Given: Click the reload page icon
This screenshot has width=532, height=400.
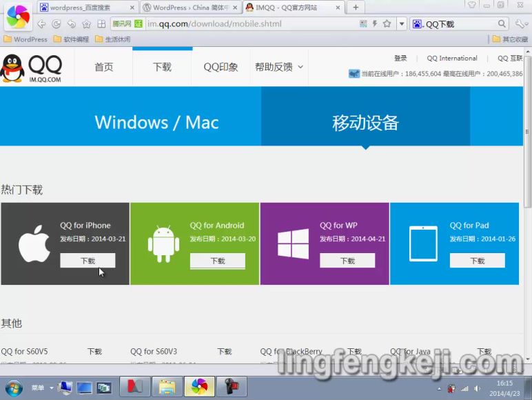Looking at the screenshot, I should 57,23.
